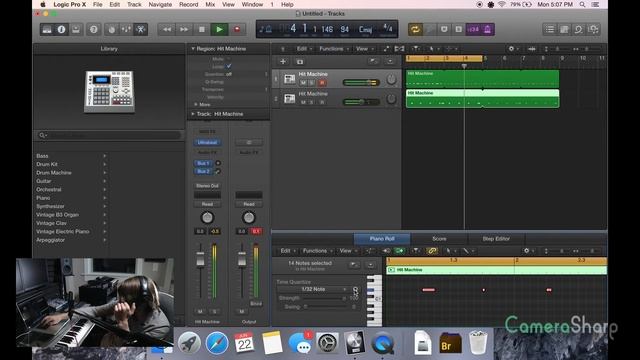Click the Library search field
The image size is (640, 360).
point(109,135)
